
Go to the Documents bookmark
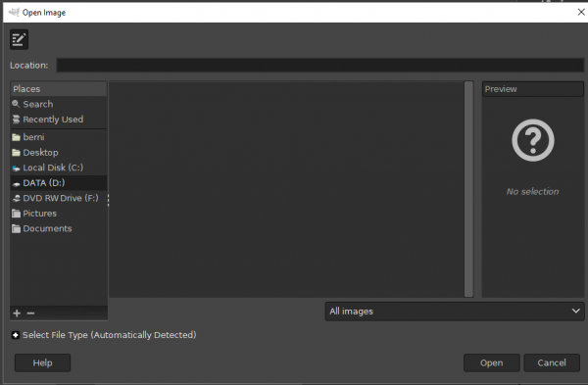point(59,228)
